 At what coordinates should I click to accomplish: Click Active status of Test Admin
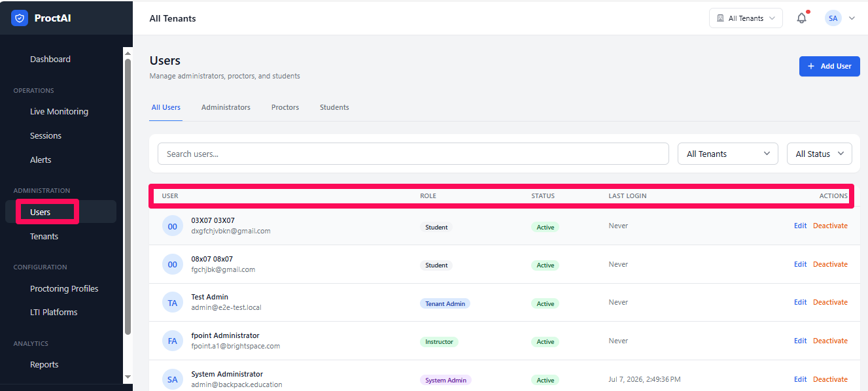pyautogui.click(x=545, y=303)
